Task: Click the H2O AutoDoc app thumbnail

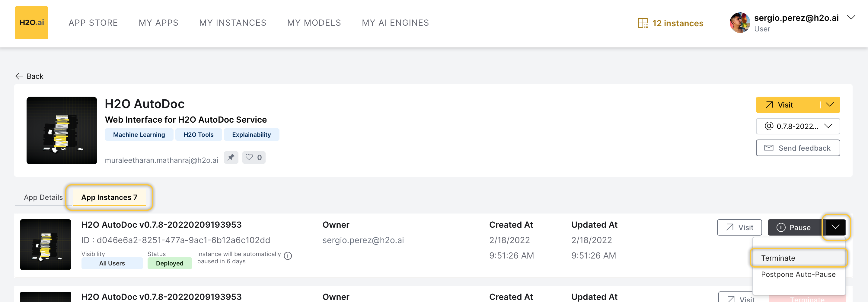Action: click(x=62, y=130)
